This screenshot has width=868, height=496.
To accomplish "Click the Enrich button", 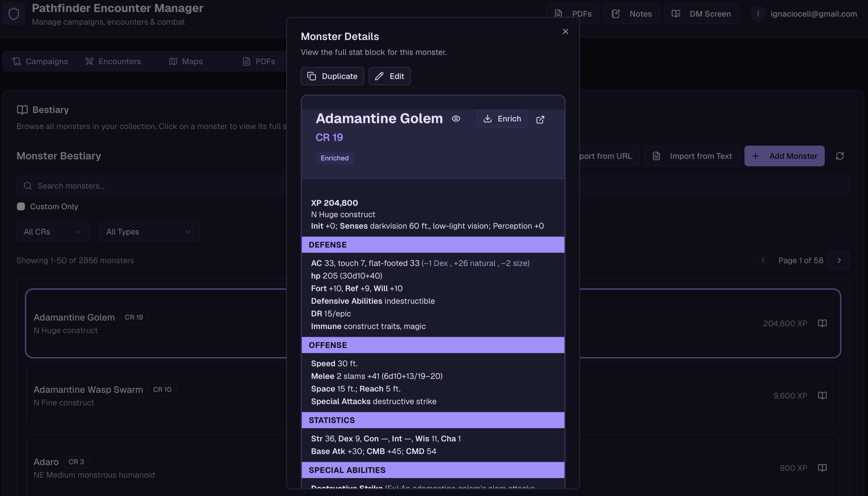I will point(502,118).
